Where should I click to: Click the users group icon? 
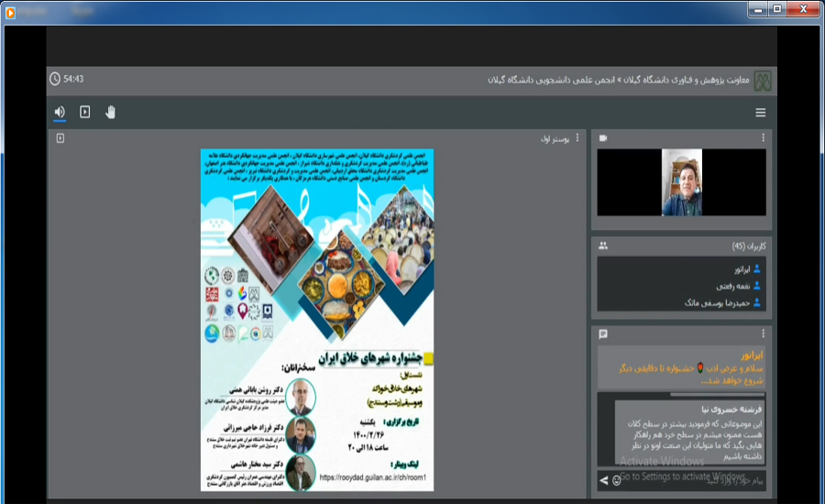click(x=603, y=246)
